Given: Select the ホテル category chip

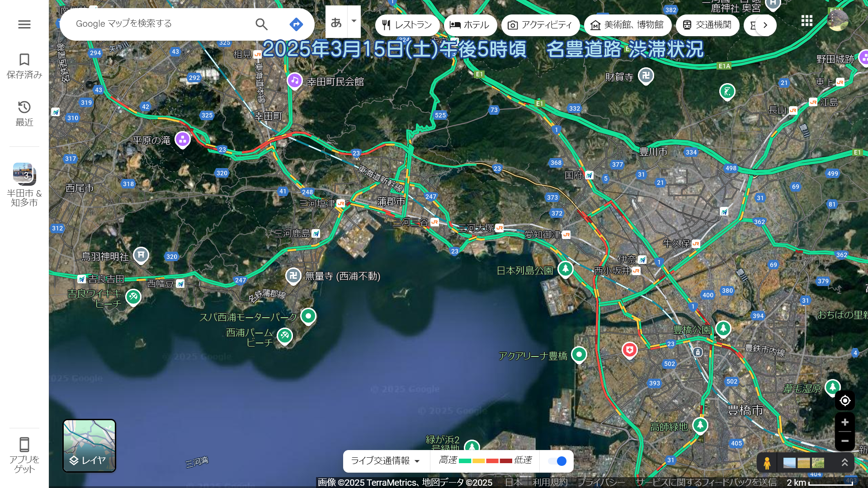Looking at the screenshot, I should 470,25.
